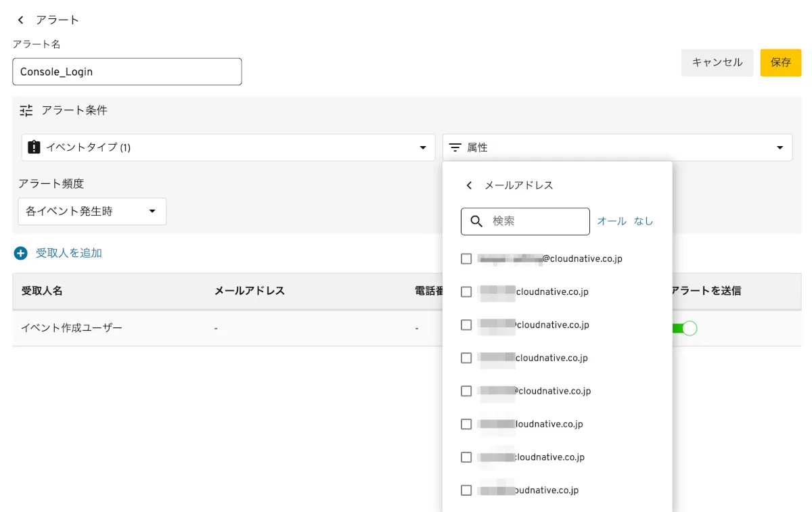Click the back chevron beside メールアドレス
Screen dimensions: 812x512
[x=469, y=185]
